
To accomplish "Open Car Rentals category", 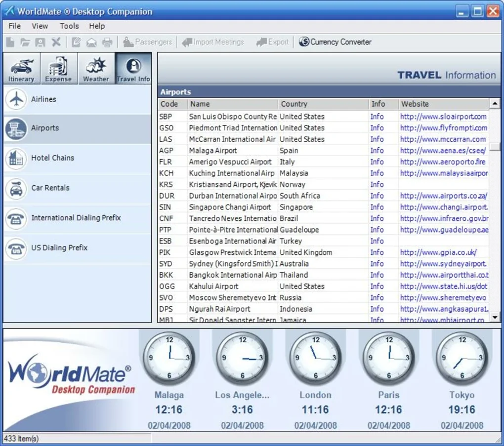I will point(77,188).
